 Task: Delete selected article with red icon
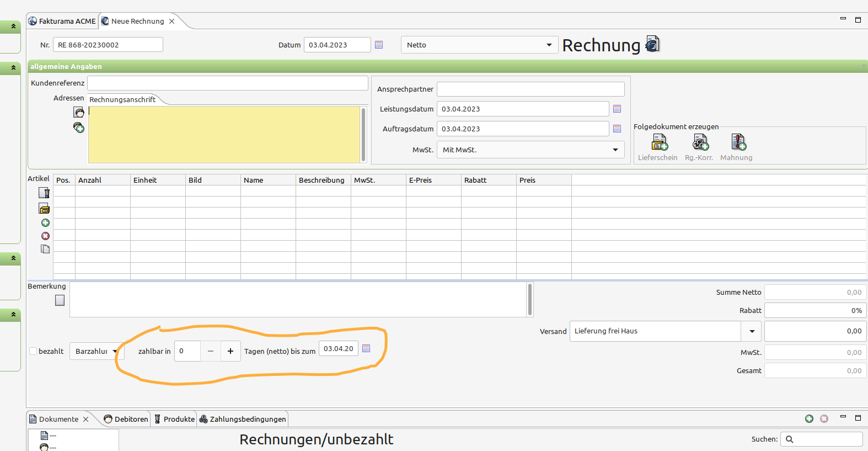45,236
